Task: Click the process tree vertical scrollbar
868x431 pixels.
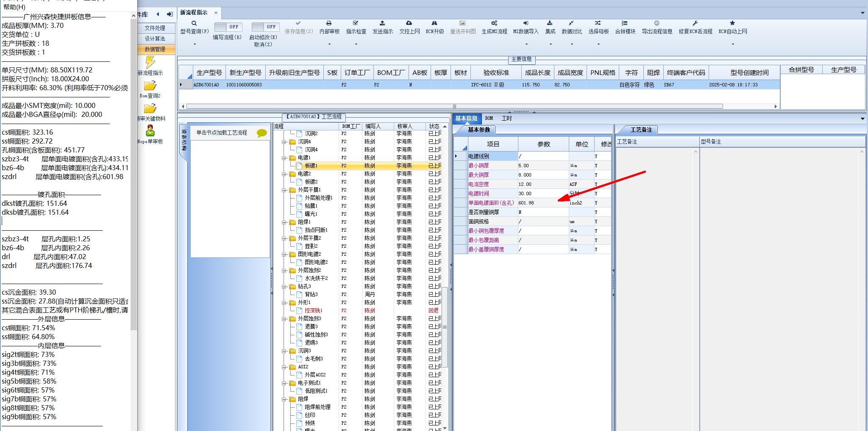Action: pos(445,327)
